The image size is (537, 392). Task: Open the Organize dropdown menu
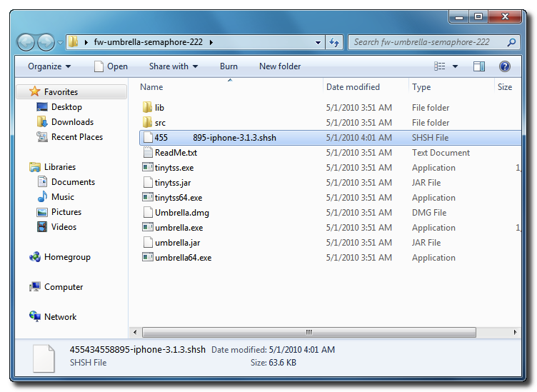tap(49, 66)
